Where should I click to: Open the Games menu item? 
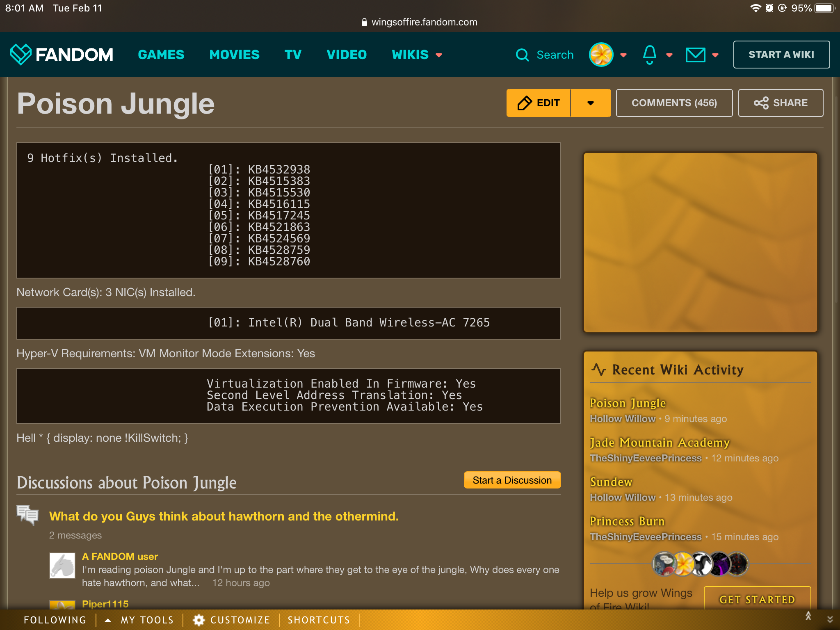[161, 55]
